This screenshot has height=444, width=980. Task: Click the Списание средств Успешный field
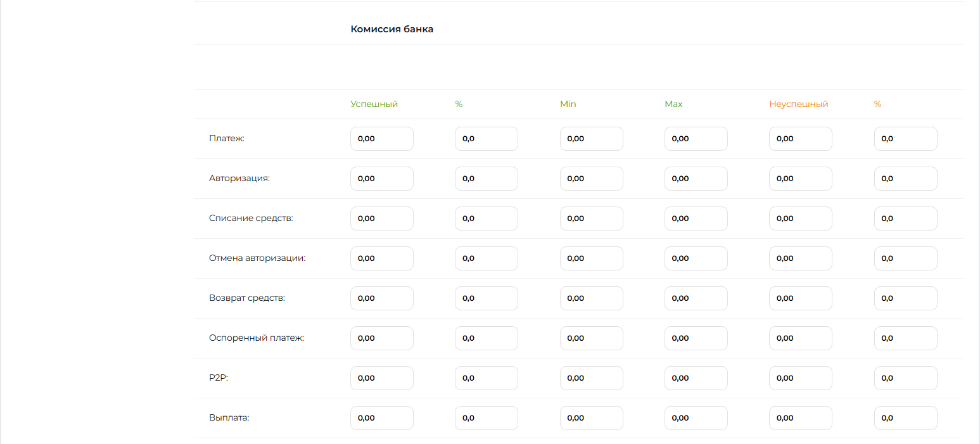[381, 219]
